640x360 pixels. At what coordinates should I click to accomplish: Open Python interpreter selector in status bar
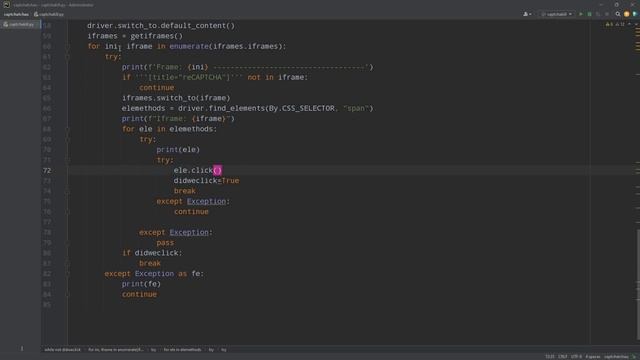point(616,357)
